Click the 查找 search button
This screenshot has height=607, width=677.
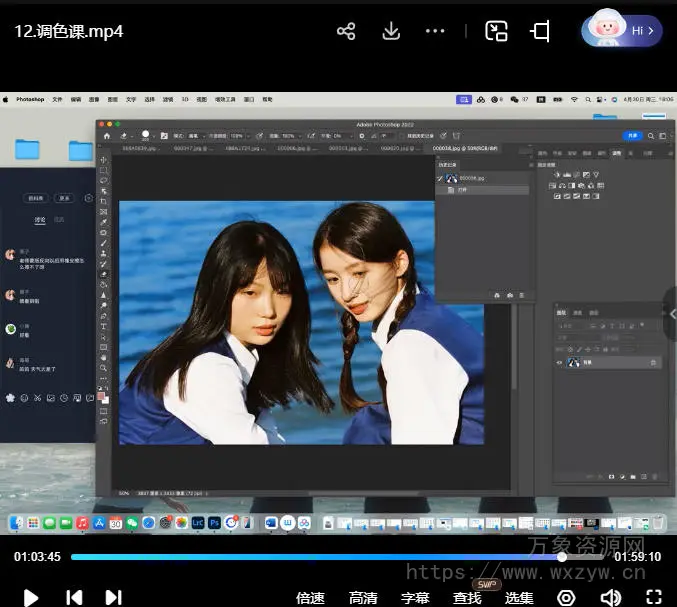click(x=467, y=598)
